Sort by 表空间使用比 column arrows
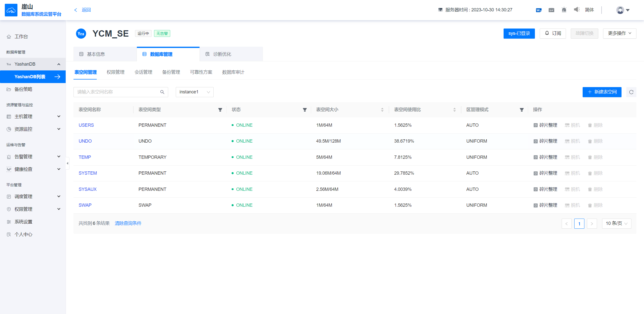 [x=454, y=110]
